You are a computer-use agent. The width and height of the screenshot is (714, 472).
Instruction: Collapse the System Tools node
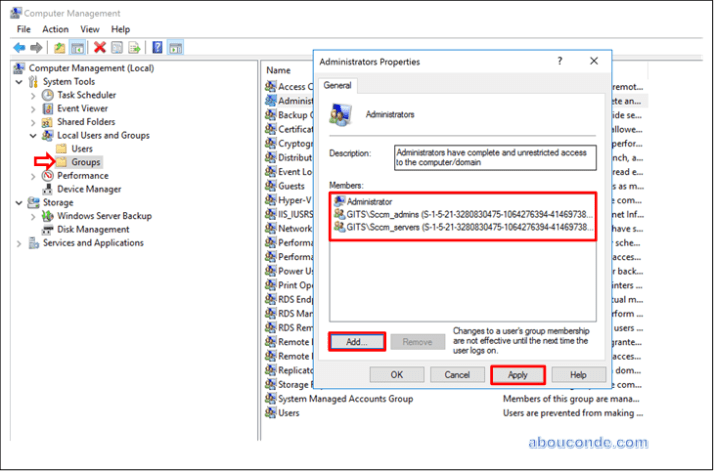(20, 82)
